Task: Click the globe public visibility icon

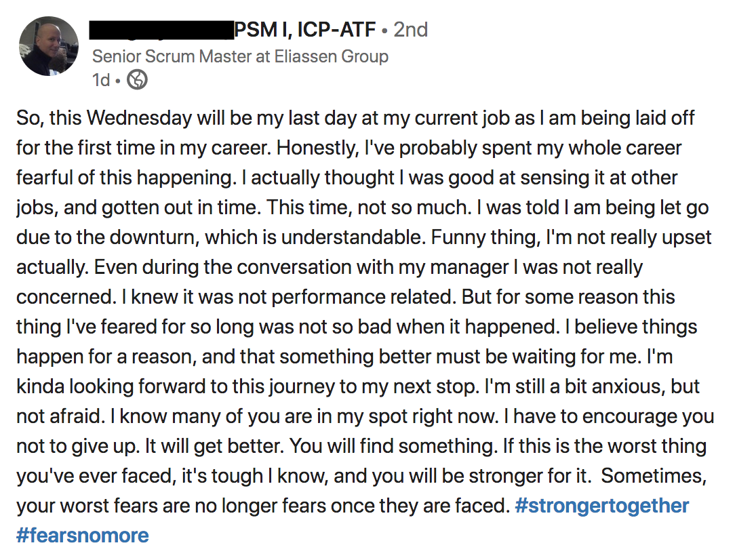Action: pos(137,80)
